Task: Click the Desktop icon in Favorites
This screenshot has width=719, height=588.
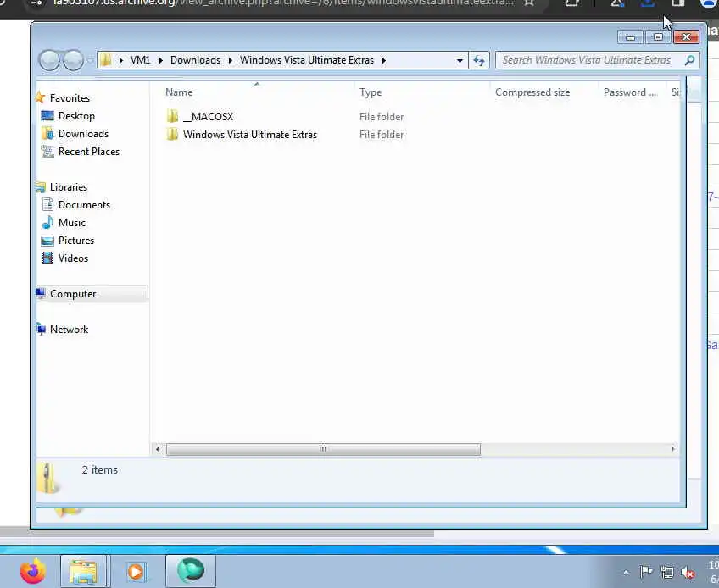Action: [x=47, y=115]
